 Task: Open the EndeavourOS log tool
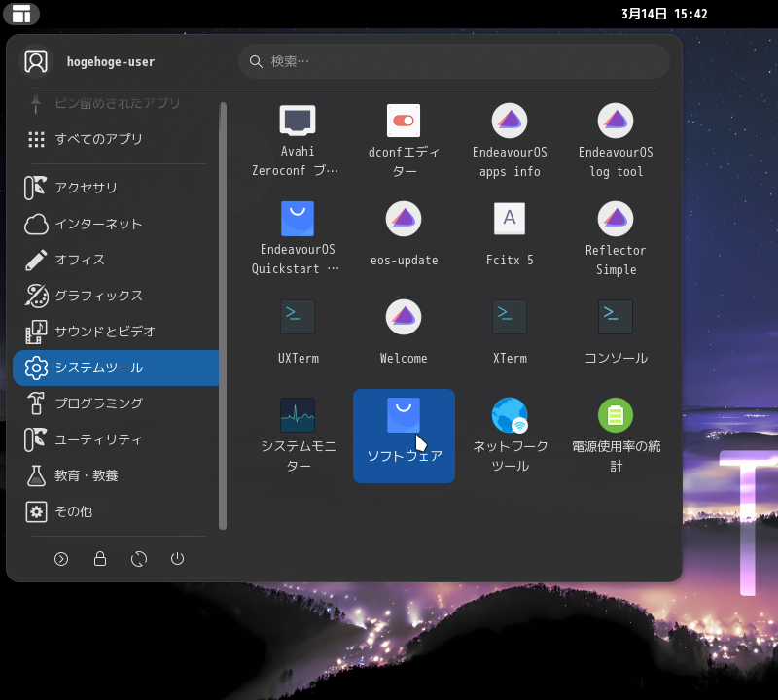[x=615, y=141]
